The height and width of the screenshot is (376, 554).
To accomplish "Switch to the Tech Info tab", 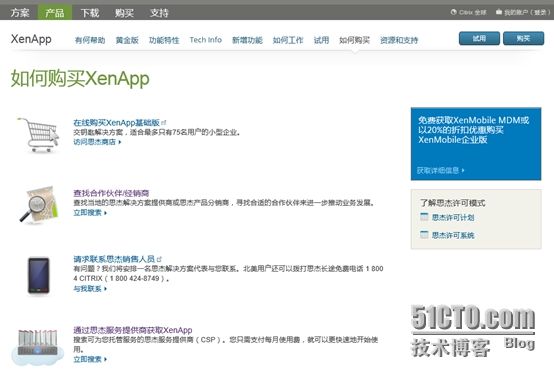I will [206, 40].
